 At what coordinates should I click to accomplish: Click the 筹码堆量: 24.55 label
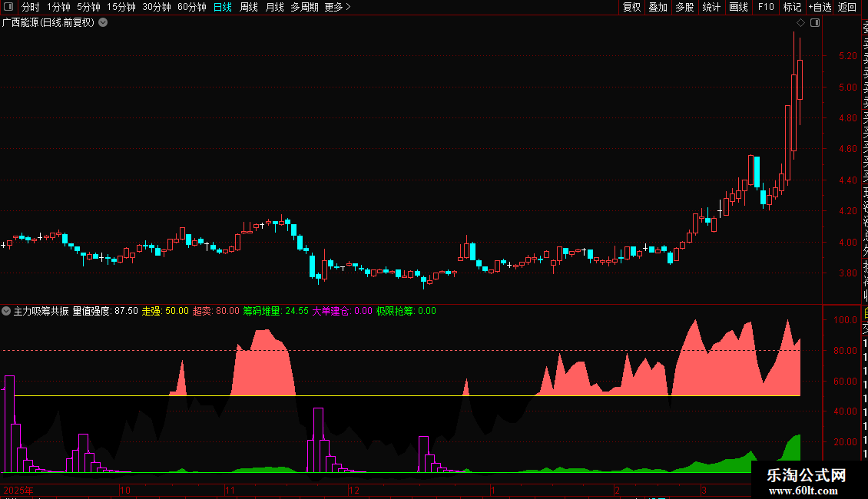pos(276,311)
